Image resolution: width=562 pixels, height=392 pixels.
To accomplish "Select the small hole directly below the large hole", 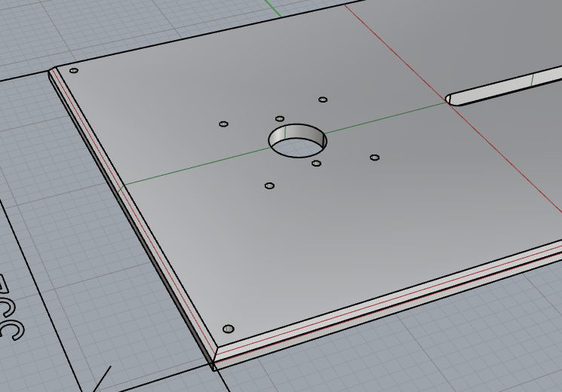I will [x=316, y=164].
